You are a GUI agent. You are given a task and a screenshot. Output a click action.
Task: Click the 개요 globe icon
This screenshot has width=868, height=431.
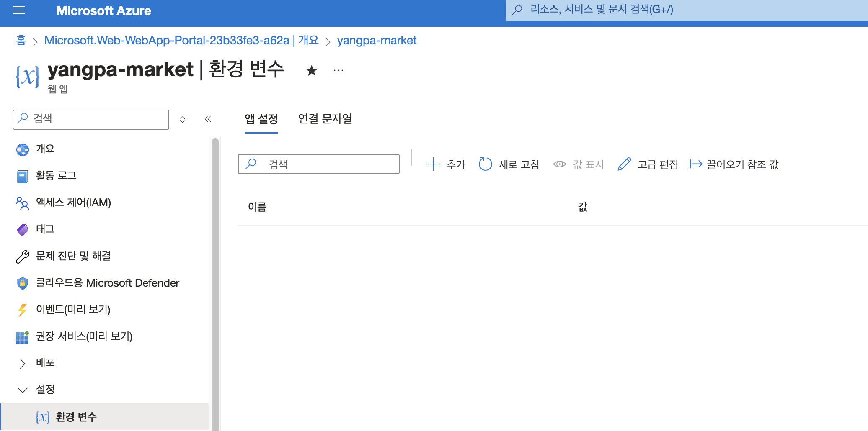click(23, 149)
